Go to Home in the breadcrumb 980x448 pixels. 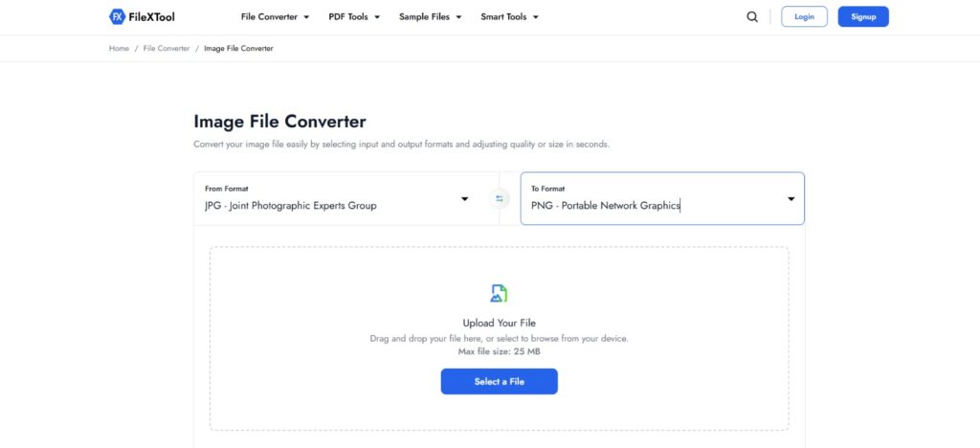[x=119, y=48]
